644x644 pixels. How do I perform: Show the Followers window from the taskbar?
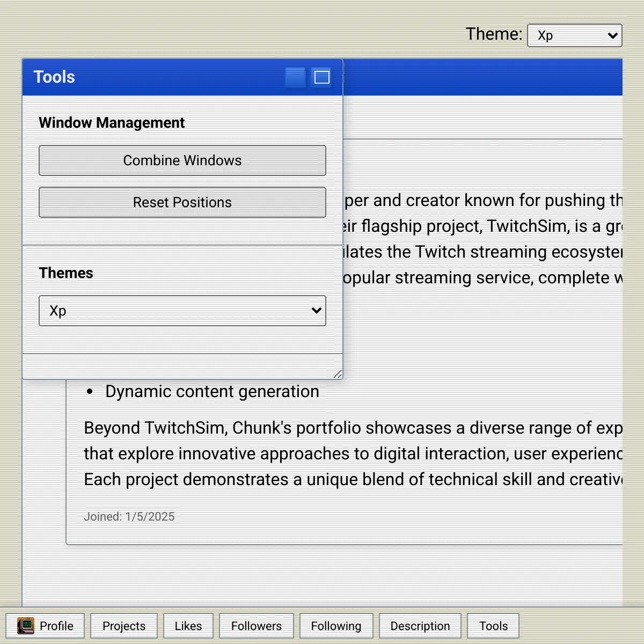pyautogui.click(x=257, y=626)
